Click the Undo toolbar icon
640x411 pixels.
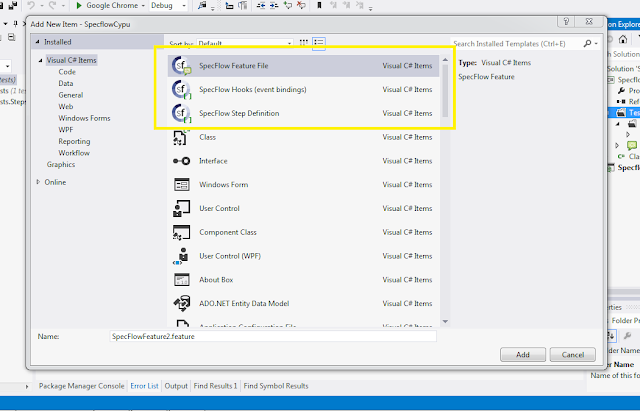[x=31, y=5]
